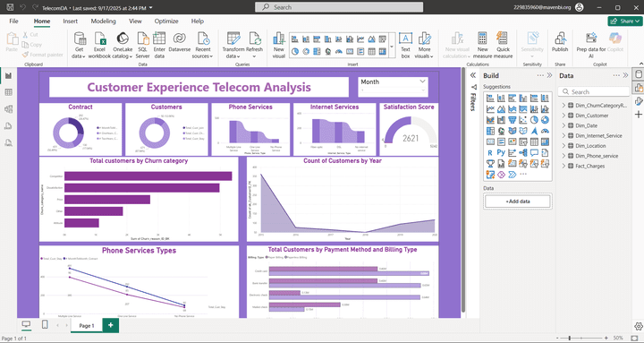Publish the report
The height and width of the screenshot is (343, 644).
(560, 42)
